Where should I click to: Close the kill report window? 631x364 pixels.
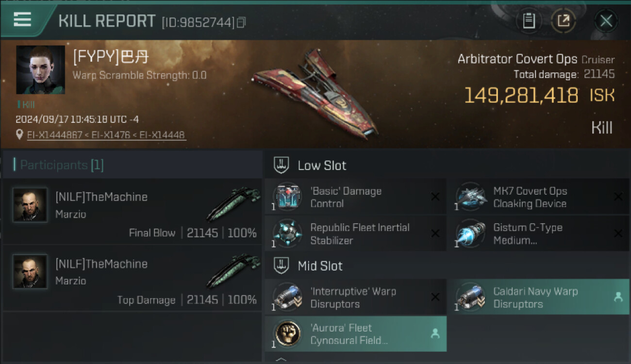[606, 21]
